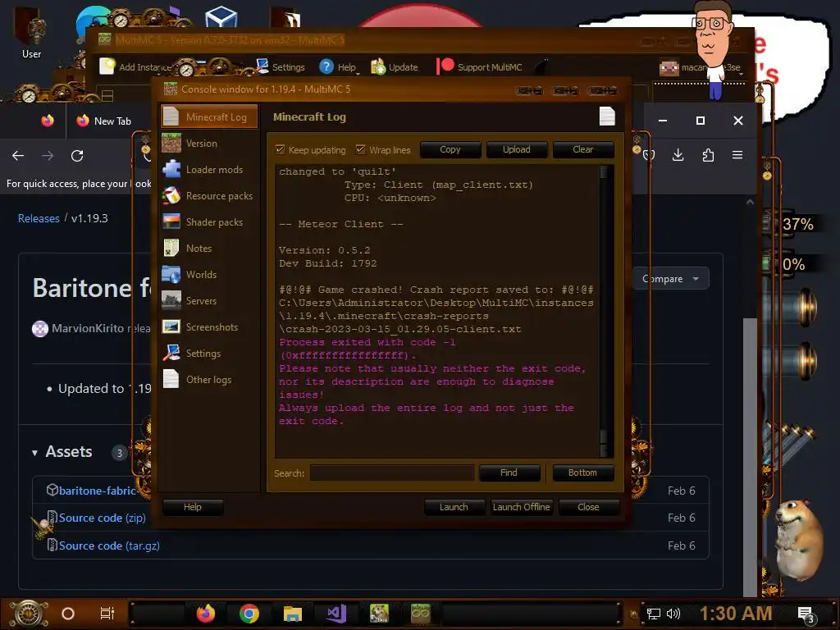Open MultiMC Help toolbar menu
This screenshot has height=630, width=840.
click(x=338, y=67)
